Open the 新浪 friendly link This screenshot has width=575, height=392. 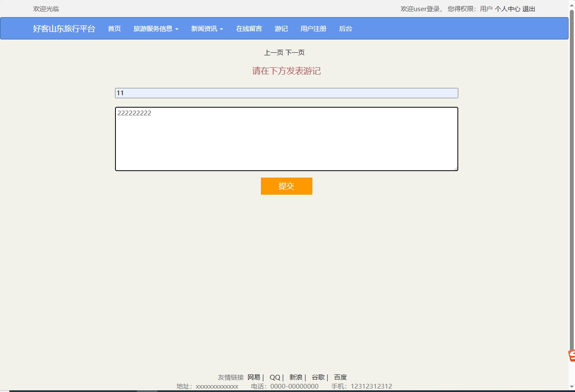pyautogui.click(x=296, y=377)
